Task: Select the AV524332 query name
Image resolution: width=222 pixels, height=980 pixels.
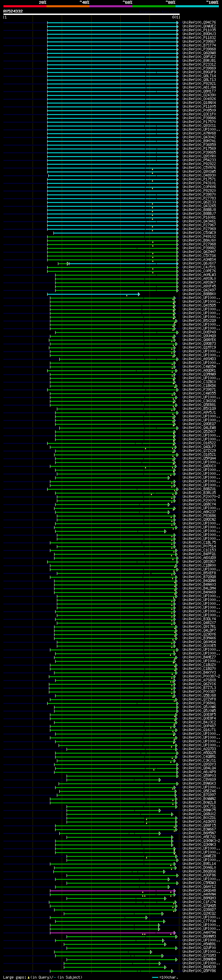Action: [x=13, y=11]
